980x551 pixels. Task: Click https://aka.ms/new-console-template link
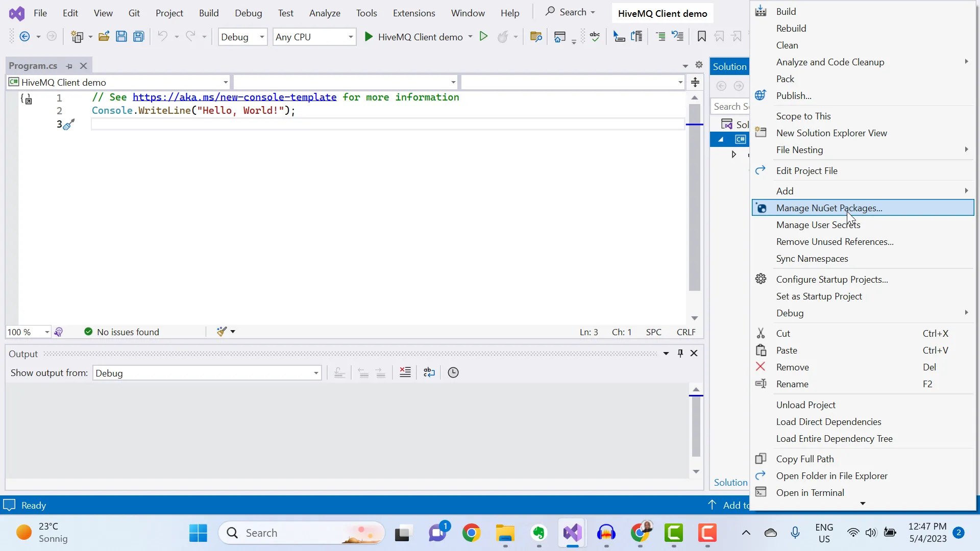[234, 97]
